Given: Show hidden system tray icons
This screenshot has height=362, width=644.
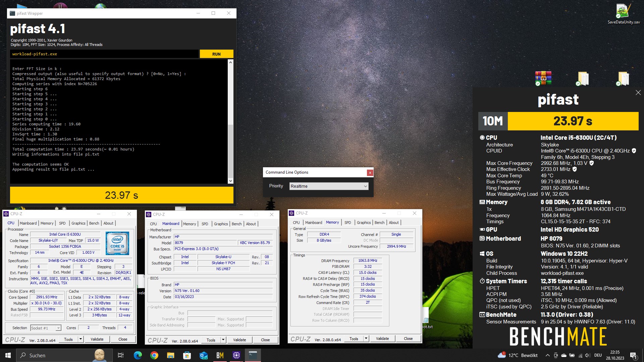Looking at the screenshot, I should (x=548, y=355).
